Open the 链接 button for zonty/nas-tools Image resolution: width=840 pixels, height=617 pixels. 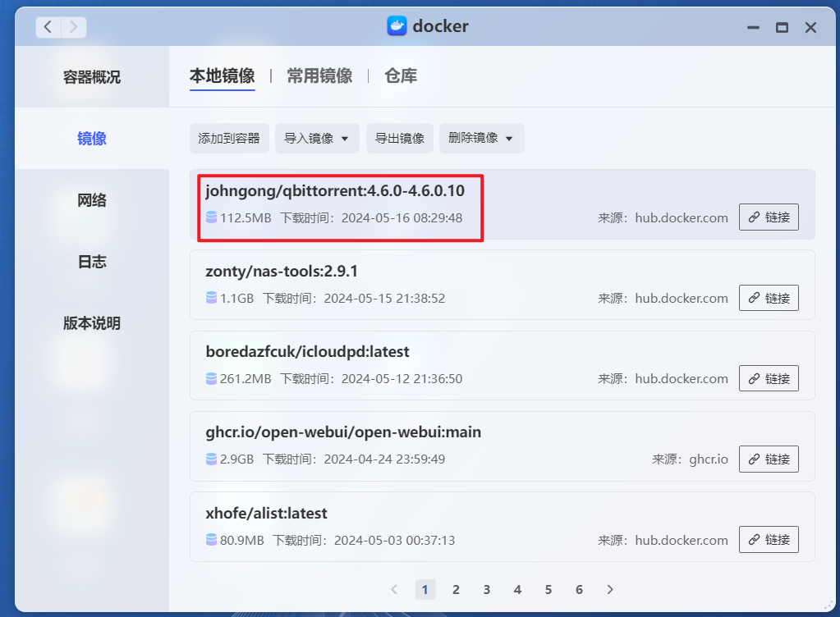click(769, 298)
